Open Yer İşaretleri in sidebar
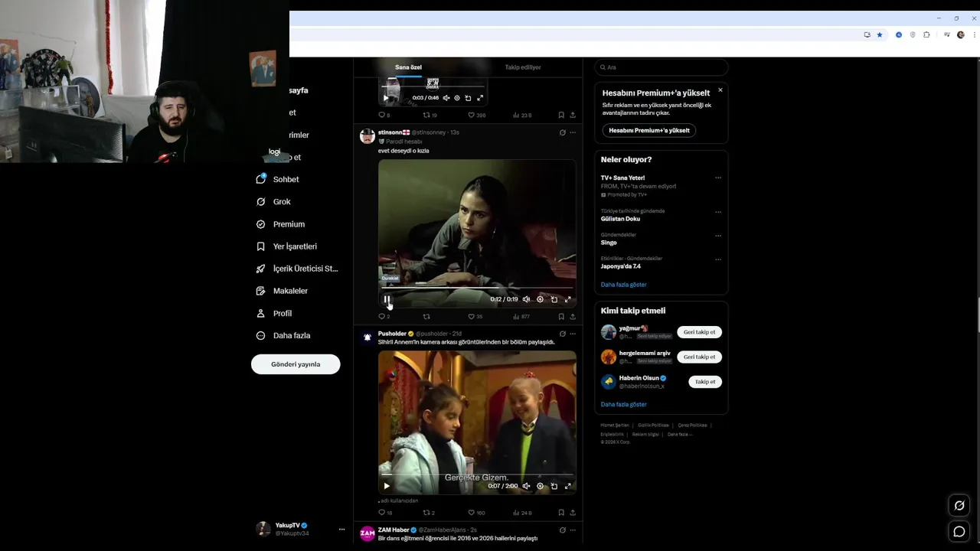 pyautogui.click(x=286, y=246)
